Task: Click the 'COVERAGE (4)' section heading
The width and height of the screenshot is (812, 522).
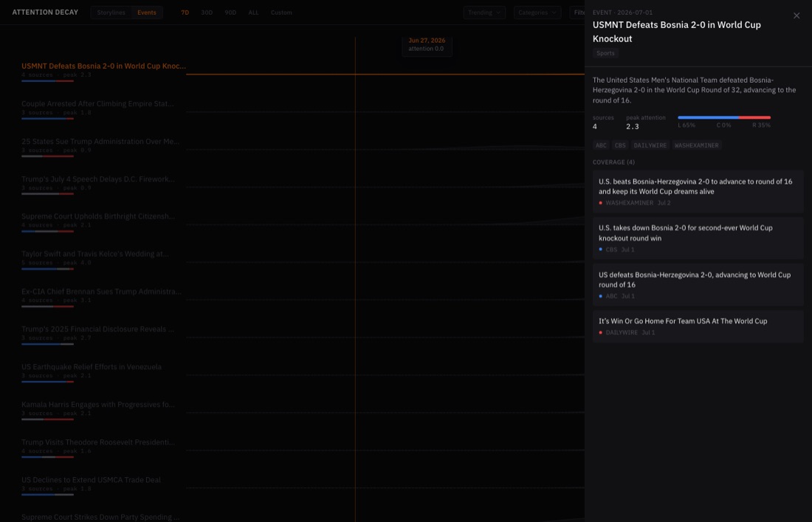Action: coord(613,162)
